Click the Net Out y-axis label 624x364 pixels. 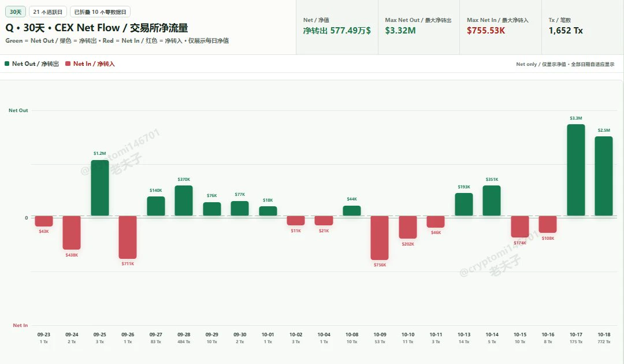click(18, 110)
